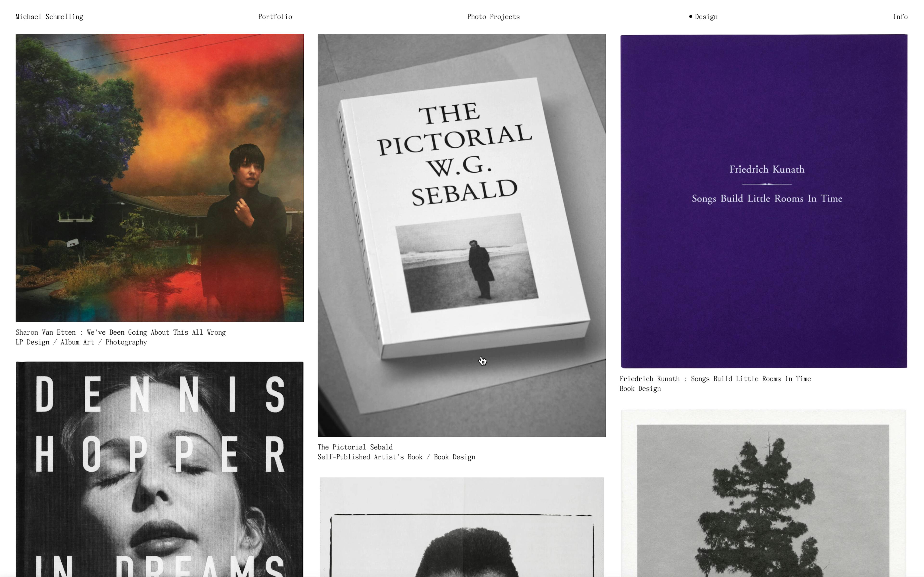
Task: Click Friedrich Kunath caption title link
Action: click(x=715, y=379)
